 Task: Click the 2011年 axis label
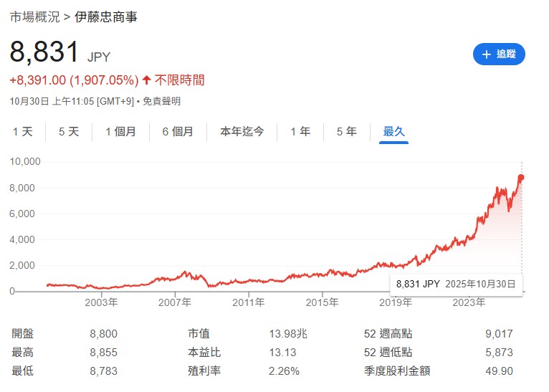(248, 302)
